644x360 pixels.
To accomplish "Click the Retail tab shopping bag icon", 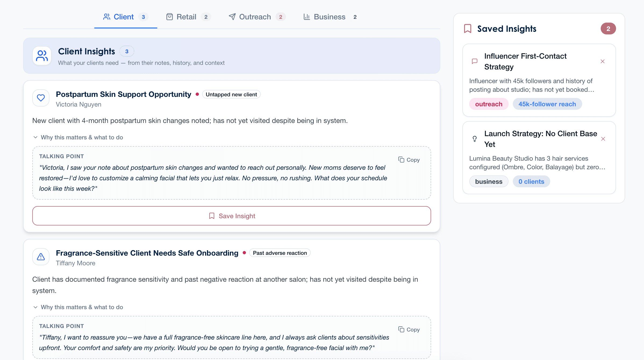I will 170,17.
